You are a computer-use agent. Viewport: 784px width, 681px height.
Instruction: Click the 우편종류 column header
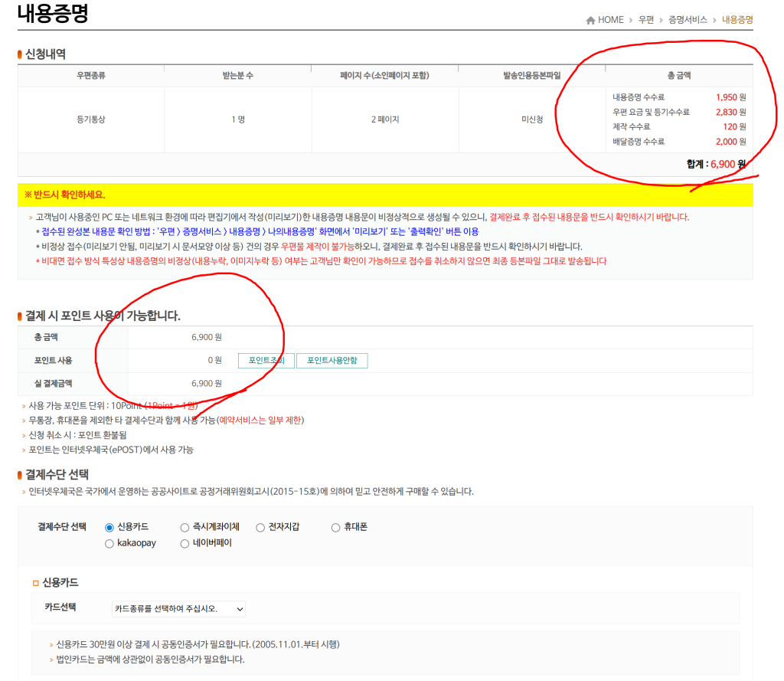[91, 76]
